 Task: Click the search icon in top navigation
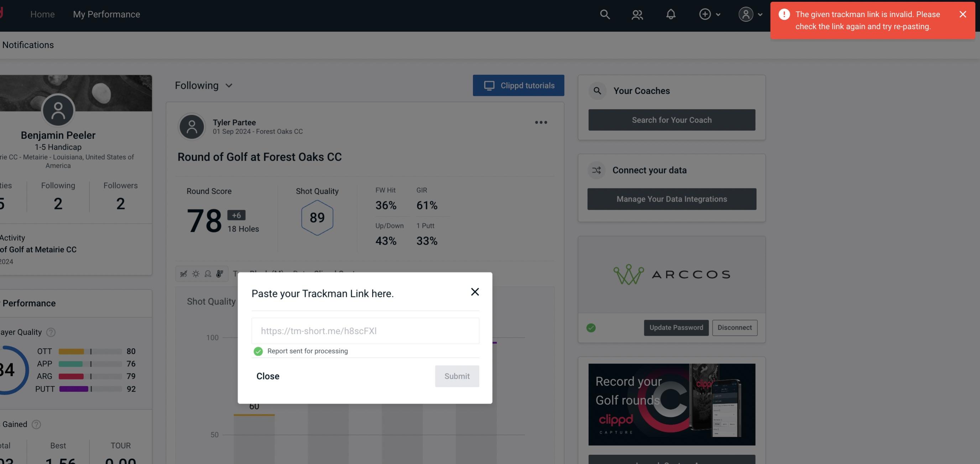604,14
